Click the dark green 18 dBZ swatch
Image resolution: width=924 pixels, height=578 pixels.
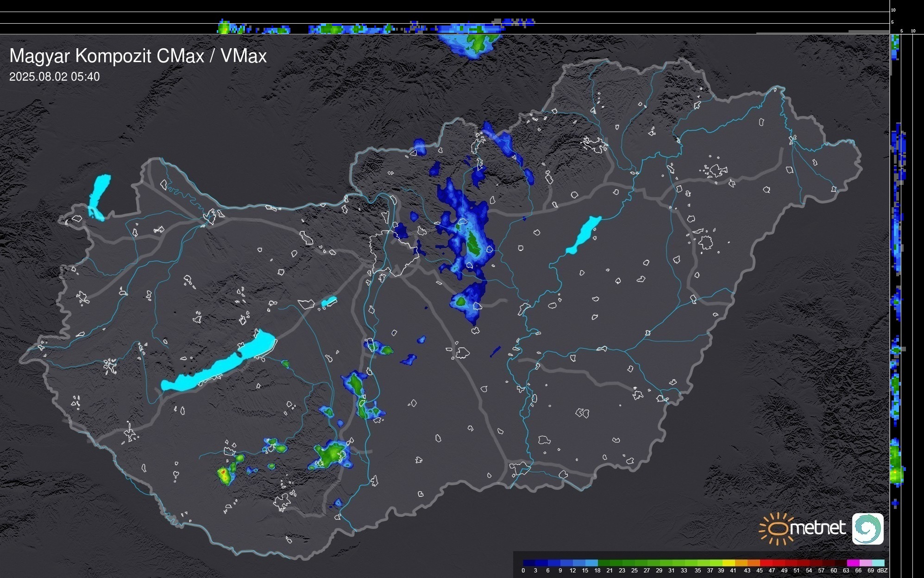tap(604, 563)
